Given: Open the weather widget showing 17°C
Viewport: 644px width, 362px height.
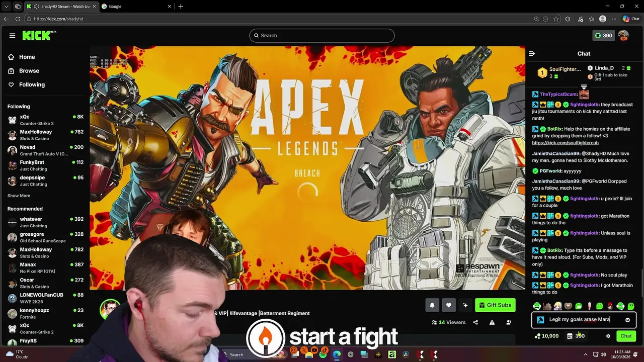Looking at the screenshot, I should point(17,354).
